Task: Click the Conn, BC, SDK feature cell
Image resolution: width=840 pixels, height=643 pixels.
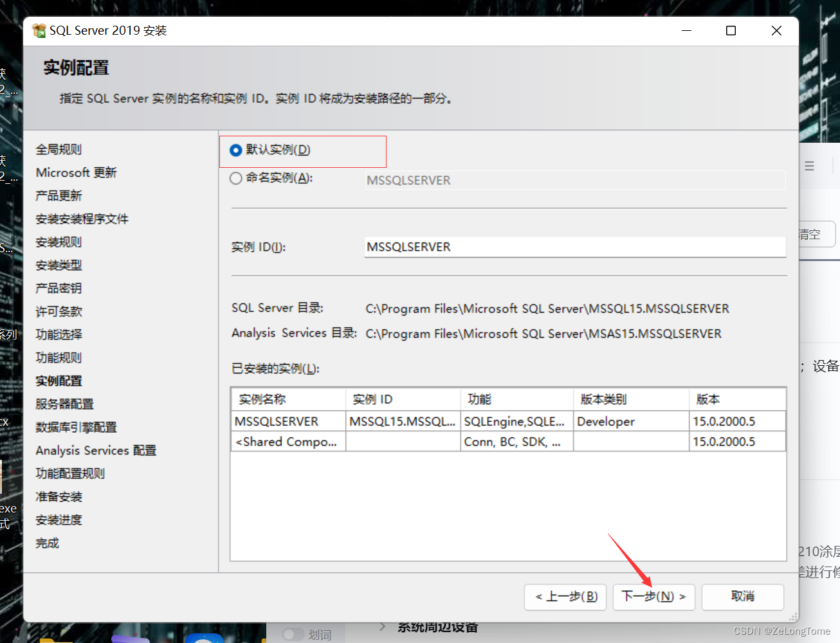Action: tap(517, 442)
